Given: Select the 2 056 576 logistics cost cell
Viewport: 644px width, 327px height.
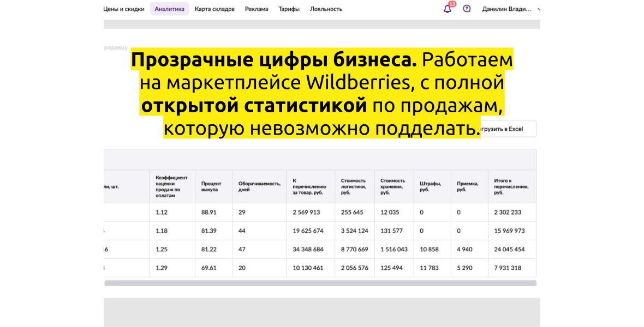Looking at the screenshot, I should coord(354,268).
